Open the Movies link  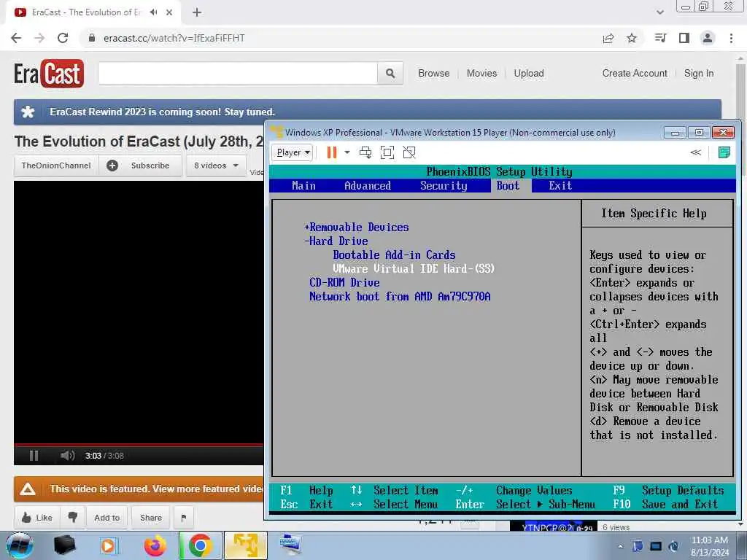481,74
